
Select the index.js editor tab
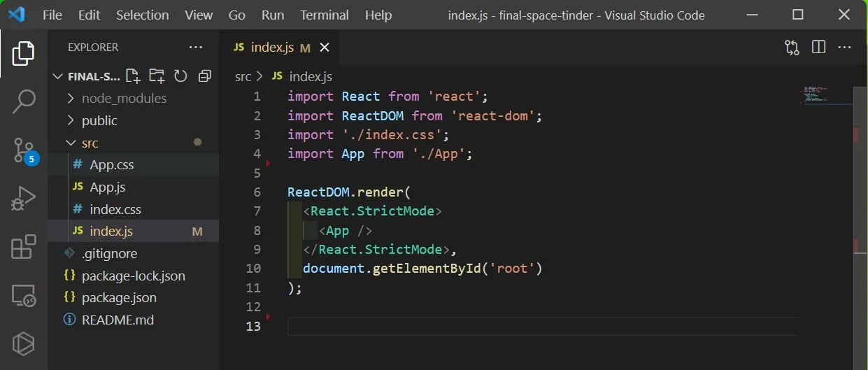click(280, 48)
